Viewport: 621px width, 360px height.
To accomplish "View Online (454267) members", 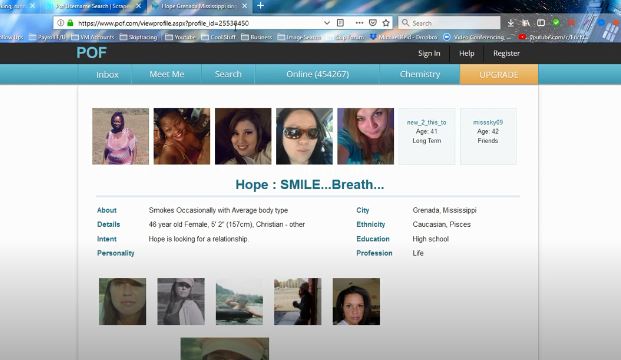I will pos(318,74).
